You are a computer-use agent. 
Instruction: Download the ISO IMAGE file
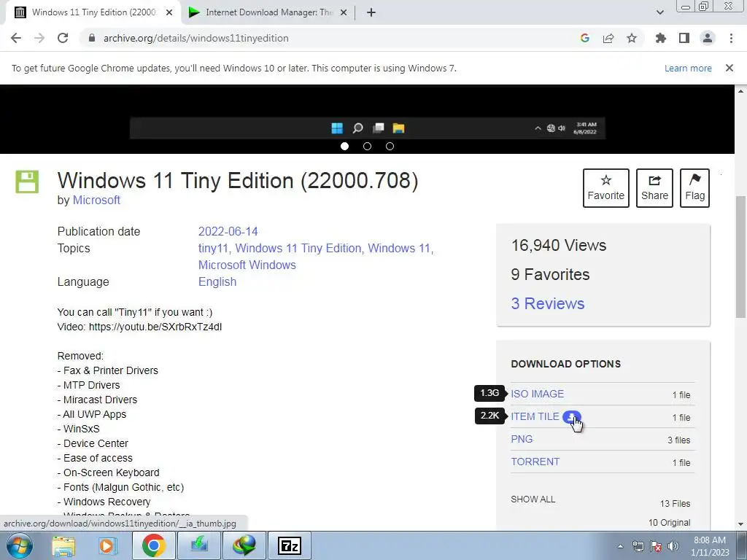coord(538,394)
